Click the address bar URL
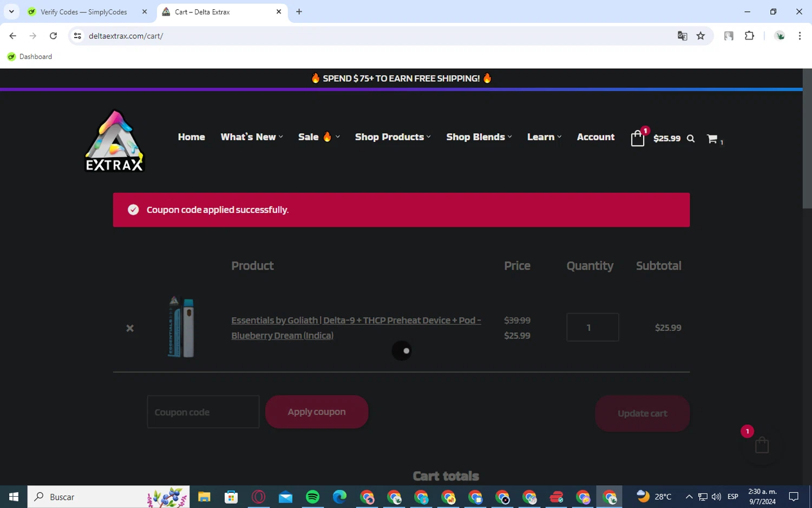 pos(126,36)
